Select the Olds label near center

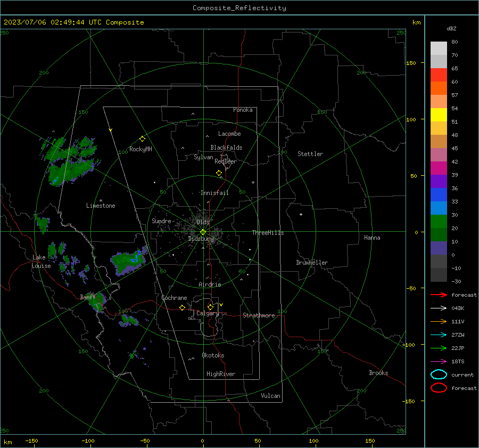[x=203, y=222]
